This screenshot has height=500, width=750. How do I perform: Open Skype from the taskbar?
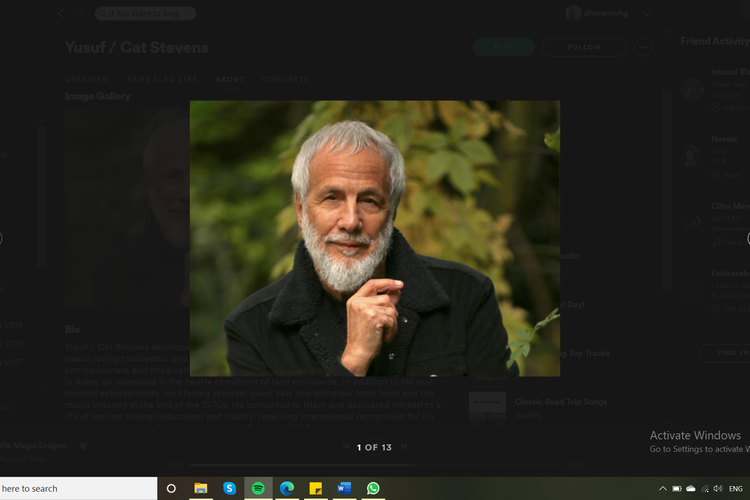click(229, 488)
